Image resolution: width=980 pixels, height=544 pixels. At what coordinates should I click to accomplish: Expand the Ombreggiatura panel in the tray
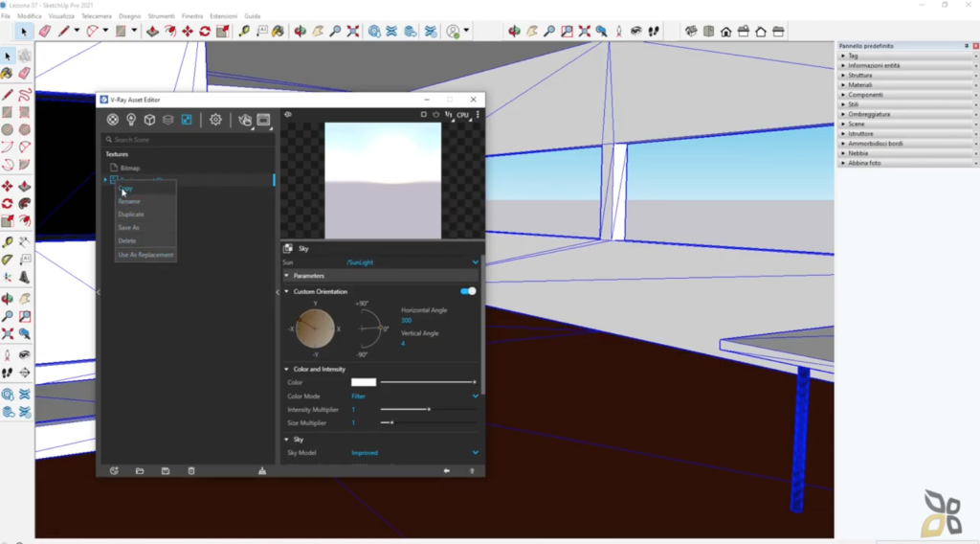[x=869, y=114]
